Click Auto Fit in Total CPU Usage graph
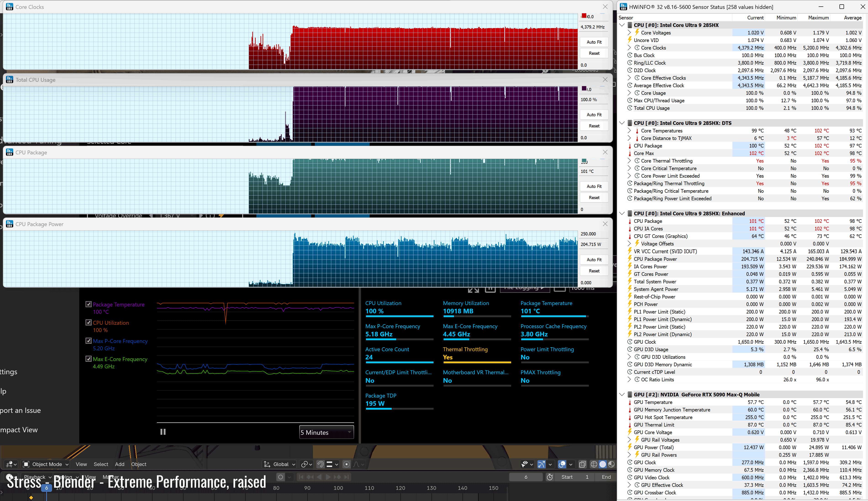Image resolution: width=868 pixels, height=501 pixels. [594, 115]
